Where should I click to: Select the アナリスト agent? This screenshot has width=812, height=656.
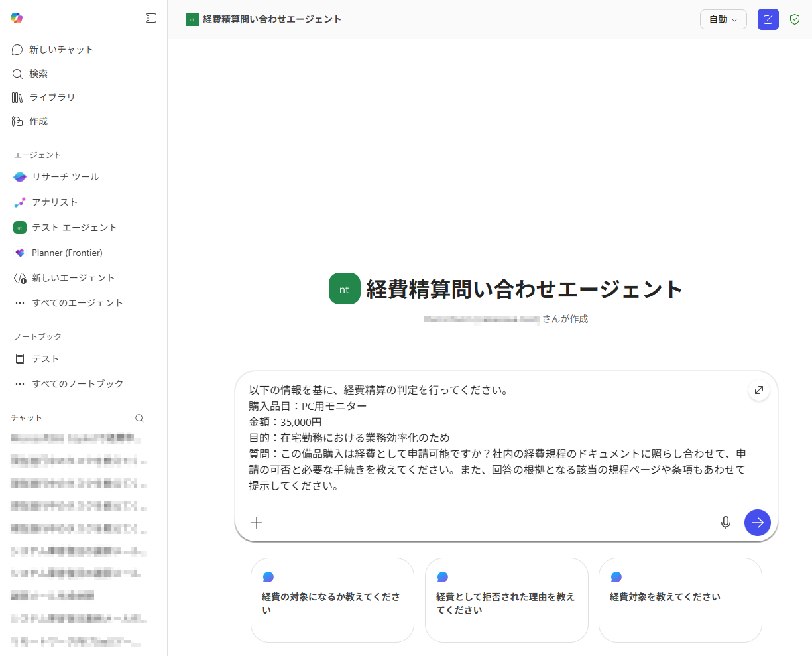pos(54,202)
